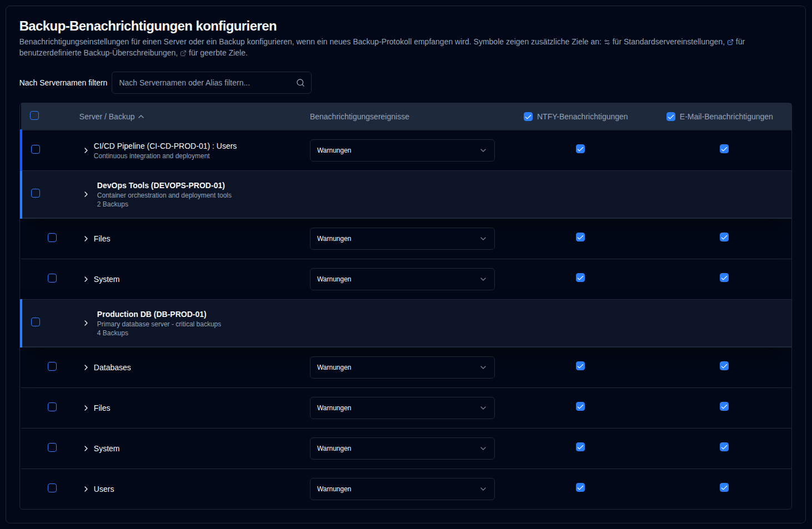Image resolution: width=812 pixels, height=529 pixels.
Task: Open Warnungen dropdown for DevOps Files backup
Action: point(402,239)
